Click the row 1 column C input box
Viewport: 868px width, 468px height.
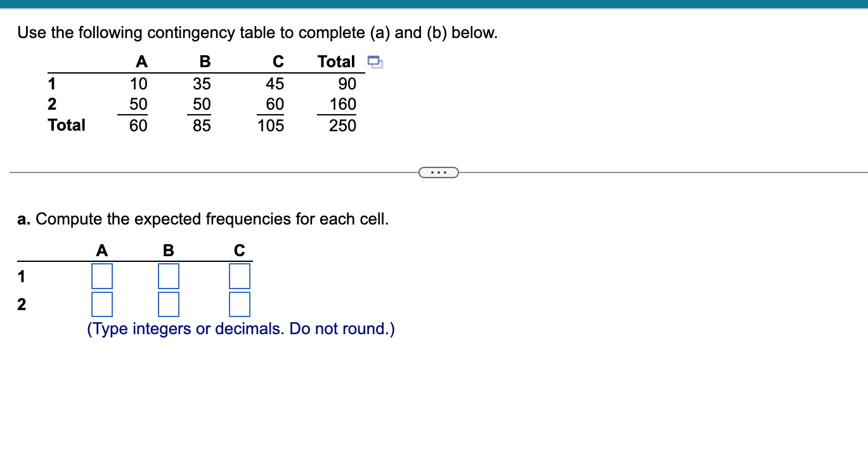[240, 276]
